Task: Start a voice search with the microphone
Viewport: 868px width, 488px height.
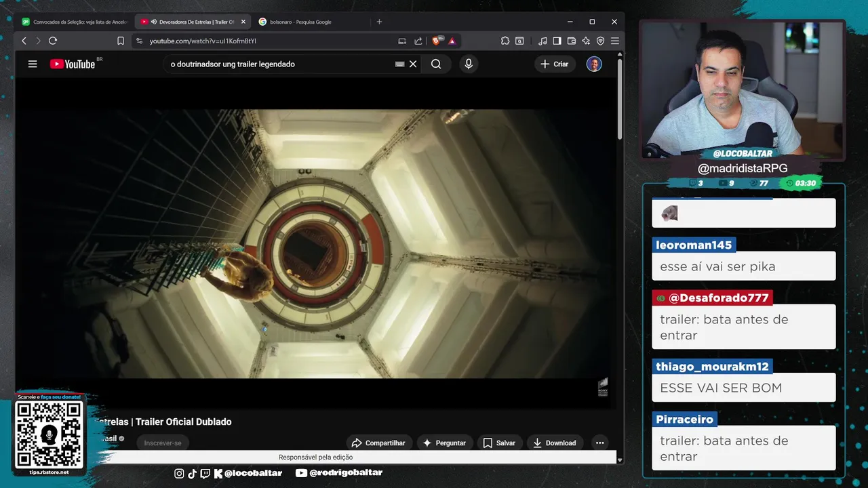Action: [468, 64]
